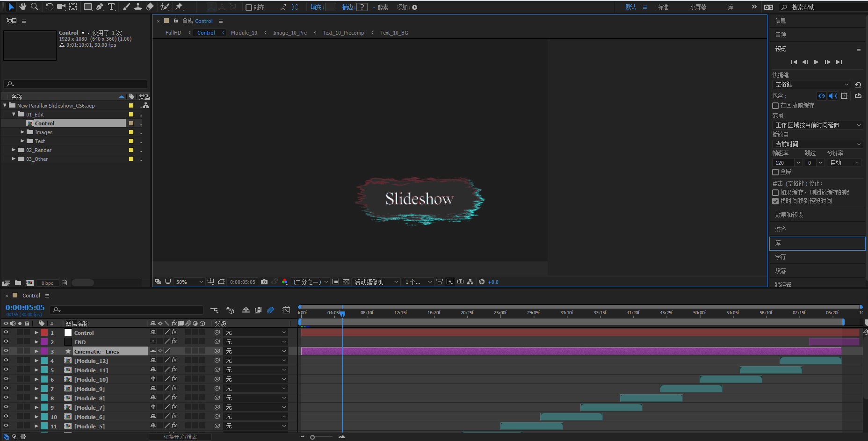This screenshot has height=441, width=868.
Task: Select the Zoom magnifier tool
Action: pyautogui.click(x=35, y=7)
